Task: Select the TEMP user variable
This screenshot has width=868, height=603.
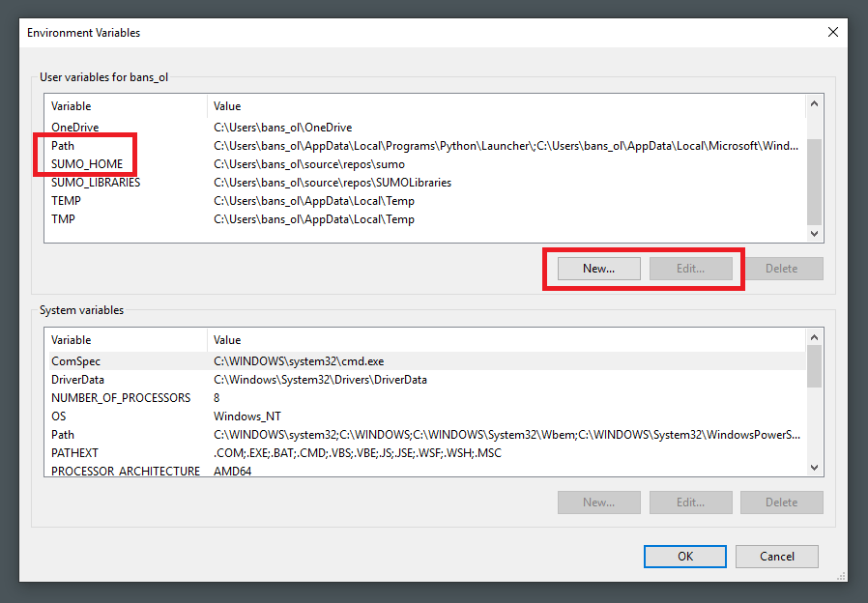Action: (x=66, y=201)
